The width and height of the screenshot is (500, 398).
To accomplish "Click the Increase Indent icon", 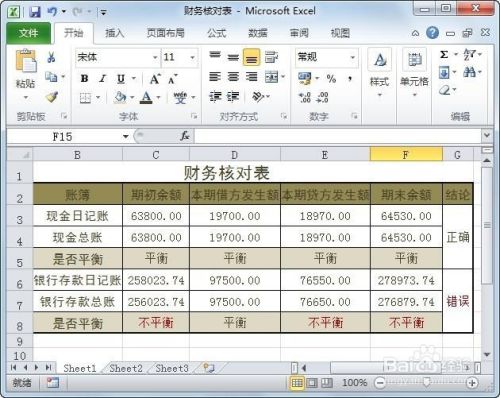I will (233, 97).
